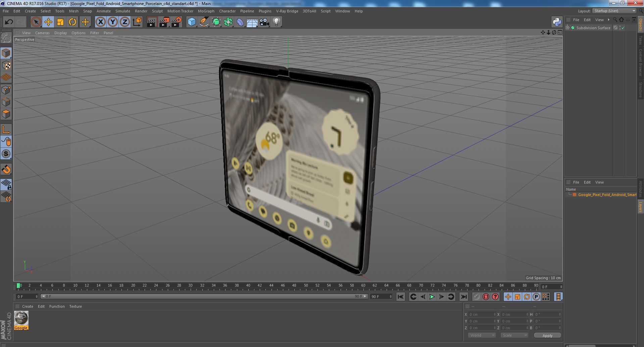Toggle the coordinate system icon
The height and width of the screenshot is (347, 644).
click(x=137, y=22)
